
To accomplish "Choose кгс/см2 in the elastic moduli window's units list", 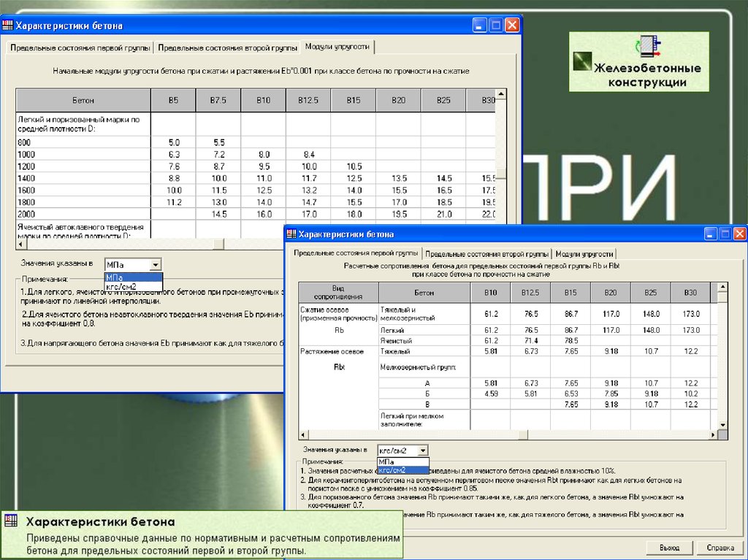I will coord(121,286).
